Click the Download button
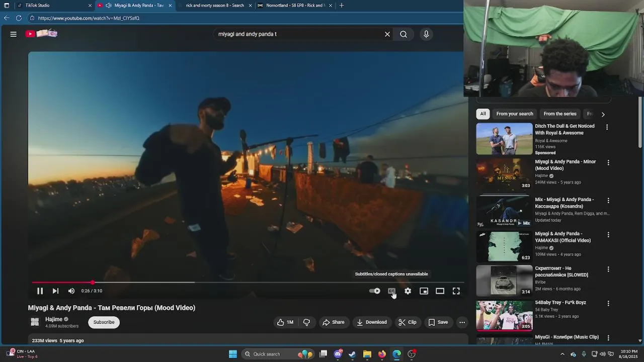 pos(372,322)
